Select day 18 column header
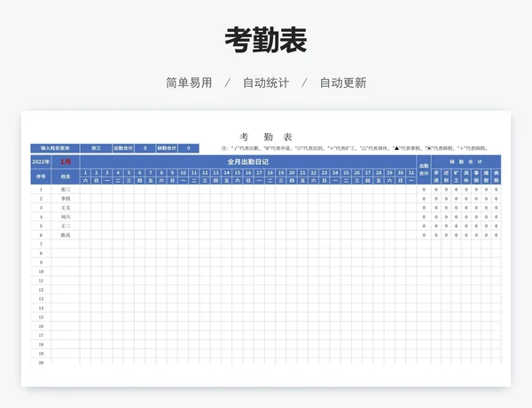Image resolution: width=532 pixels, height=408 pixels. click(x=270, y=173)
